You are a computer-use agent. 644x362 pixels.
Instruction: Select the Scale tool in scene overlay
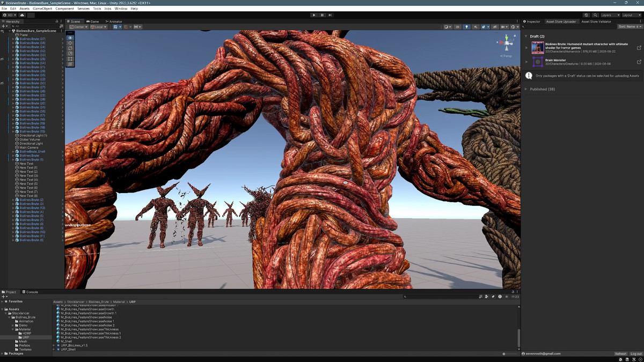coord(70,54)
